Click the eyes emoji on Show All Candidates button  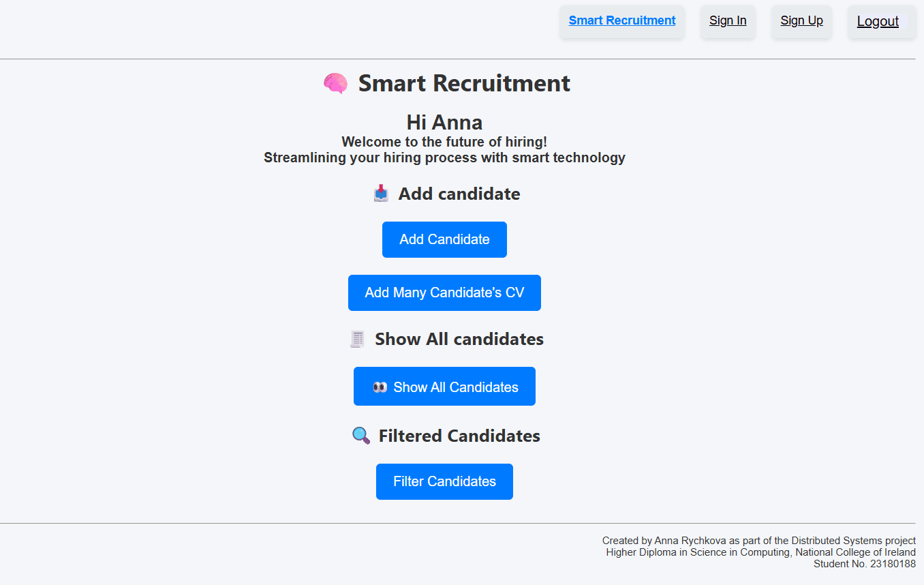(x=380, y=387)
